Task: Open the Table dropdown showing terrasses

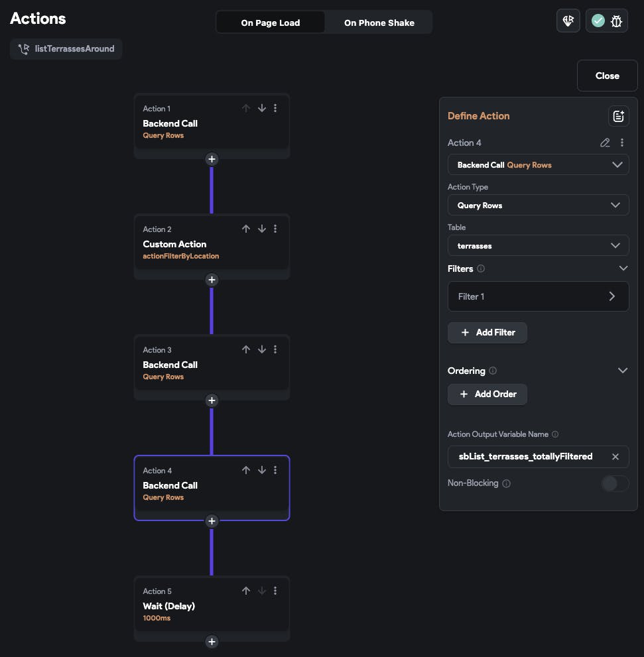Action: (x=538, y=246)
